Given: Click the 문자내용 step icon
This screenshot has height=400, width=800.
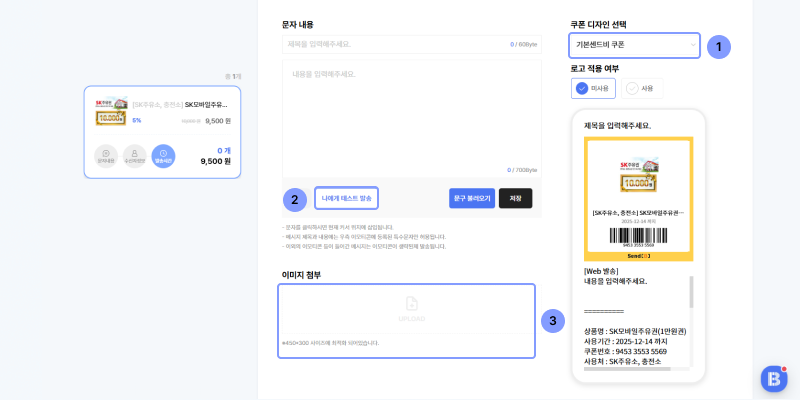Looking at the screenshot, I should click(x=106, y=155).
